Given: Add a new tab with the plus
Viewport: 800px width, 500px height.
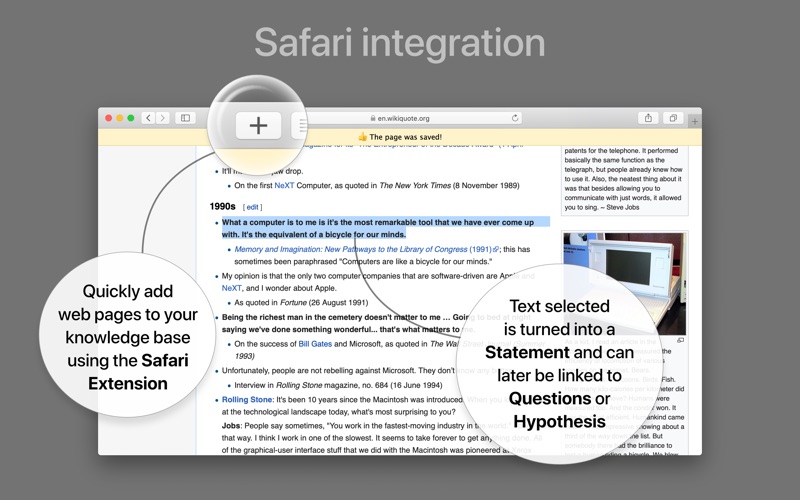Looking at the screenshot, I should (x=694, y=121).
